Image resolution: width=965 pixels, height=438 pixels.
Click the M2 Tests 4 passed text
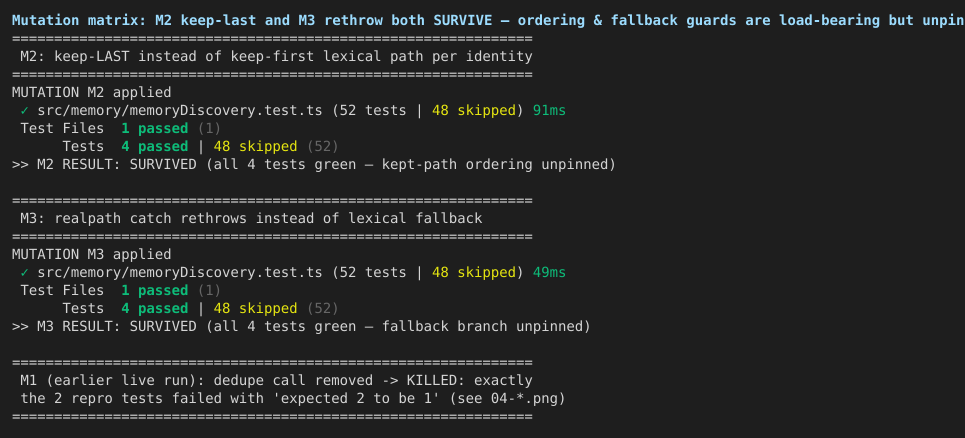pos(154,146)
